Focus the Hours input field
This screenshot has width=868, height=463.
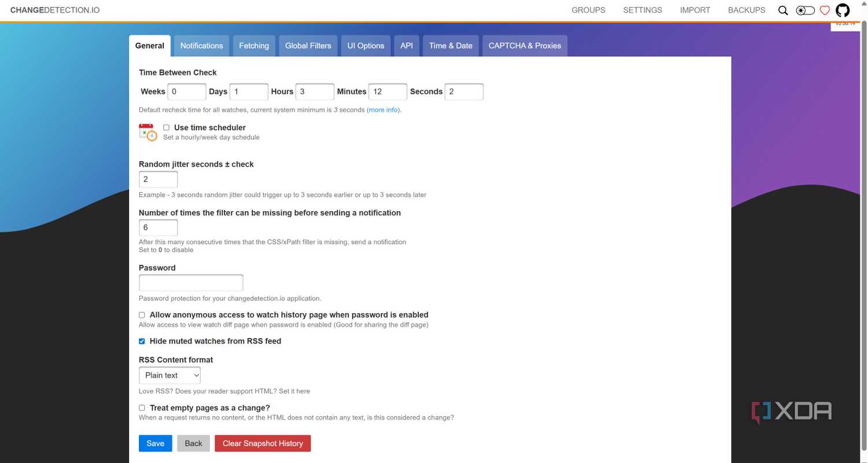[x=315, y=91]
